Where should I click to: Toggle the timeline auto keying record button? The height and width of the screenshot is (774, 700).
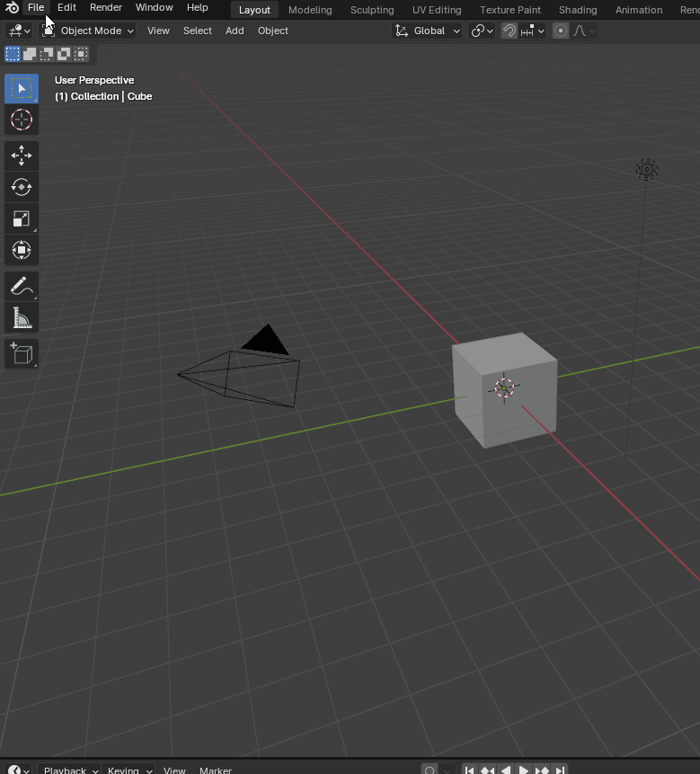[430, 770]
